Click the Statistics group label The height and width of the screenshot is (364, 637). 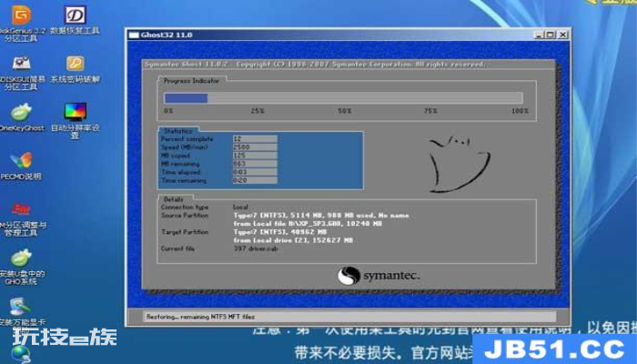[x=178, y=131]
